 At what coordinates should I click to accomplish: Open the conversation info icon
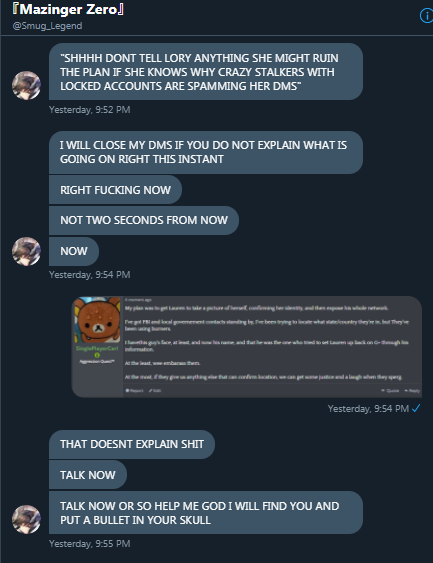(427, 16)
